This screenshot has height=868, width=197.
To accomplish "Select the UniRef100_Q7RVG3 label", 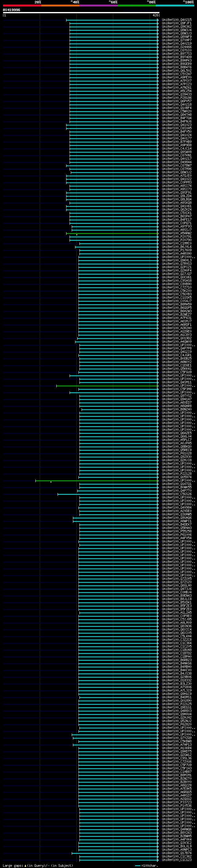I will [x=177, y=264].
